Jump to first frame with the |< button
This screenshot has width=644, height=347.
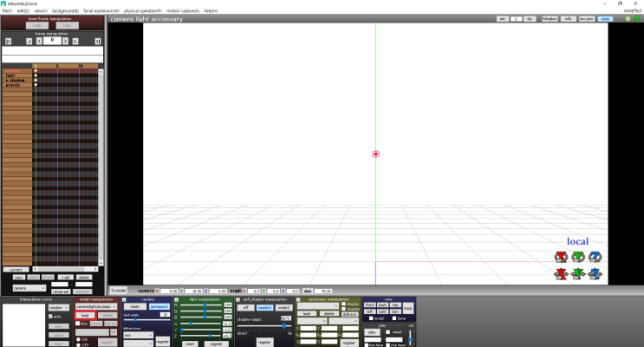(8, 41)
